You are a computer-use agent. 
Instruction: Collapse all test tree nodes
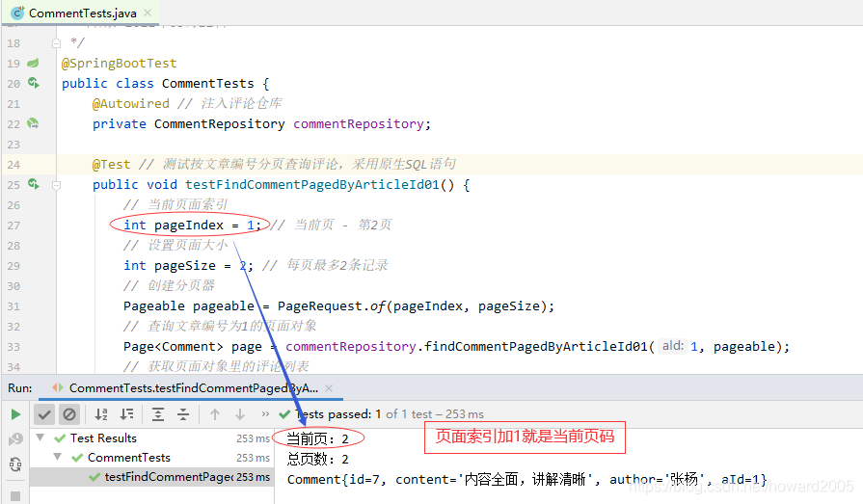(183, 414)
